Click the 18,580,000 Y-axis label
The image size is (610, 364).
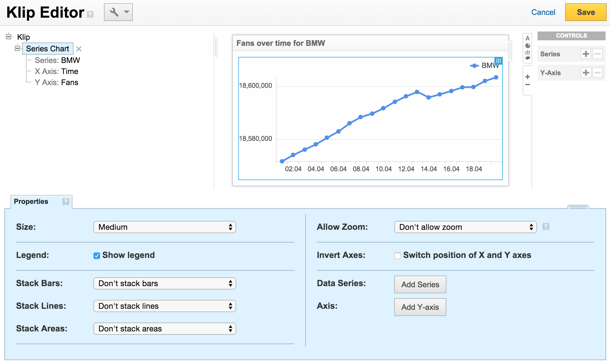(x=256, y=139)
